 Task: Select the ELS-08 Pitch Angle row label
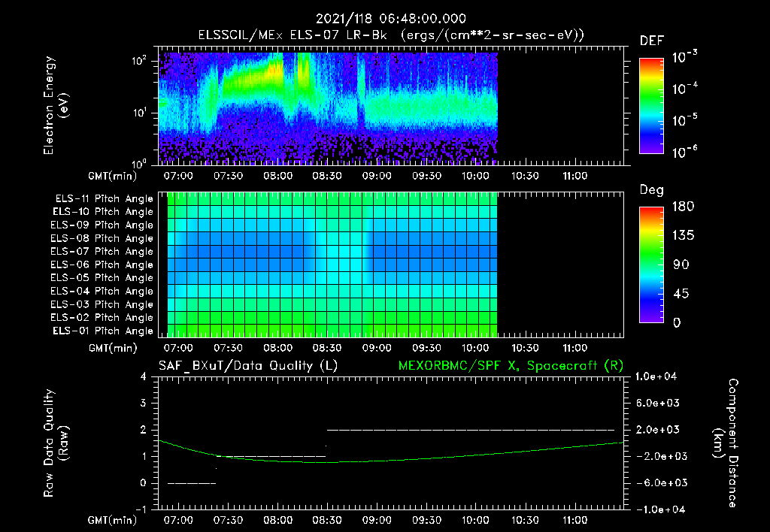tap(102, 238)
